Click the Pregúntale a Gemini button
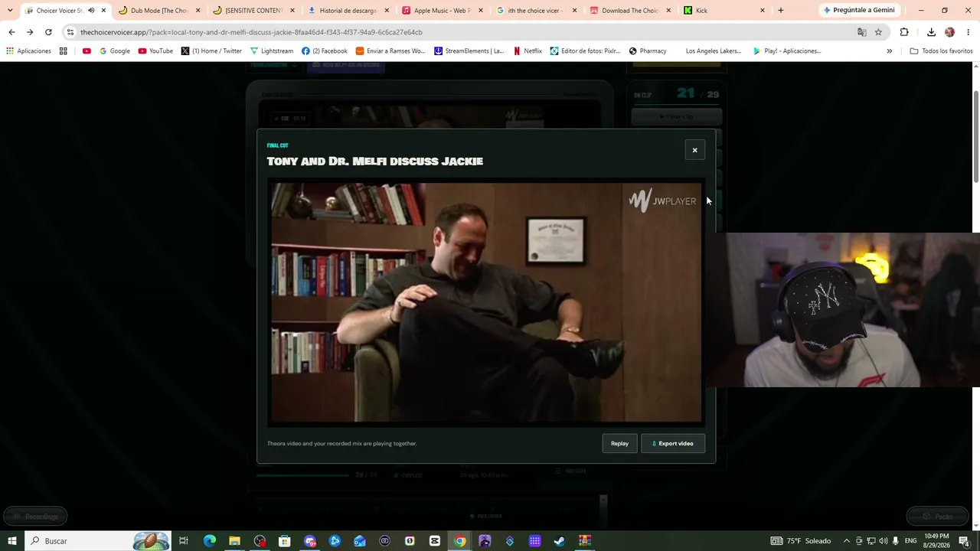980x551 pixels. [858, 11]
